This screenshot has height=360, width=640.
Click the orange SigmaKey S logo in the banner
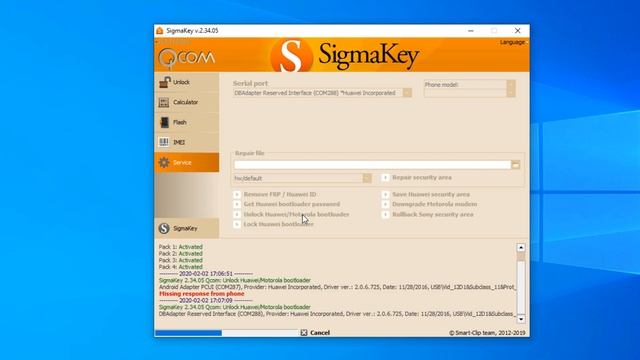point(291,56)
